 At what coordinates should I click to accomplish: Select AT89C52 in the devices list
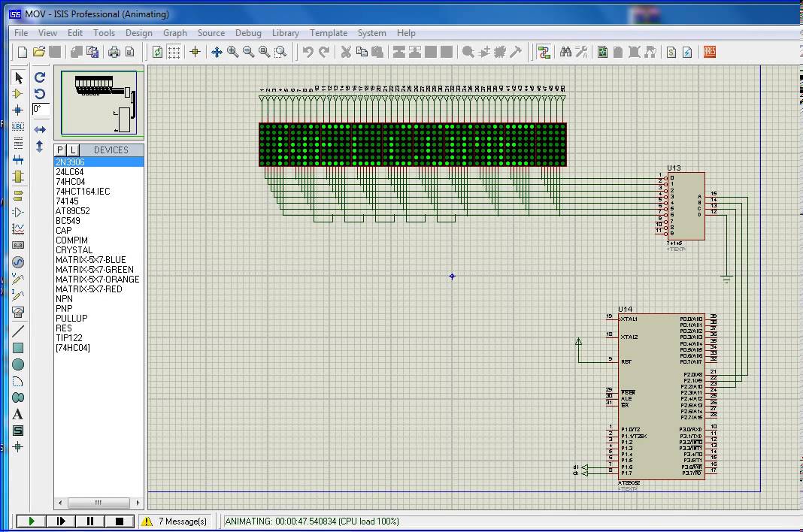[x=73, y=211]
